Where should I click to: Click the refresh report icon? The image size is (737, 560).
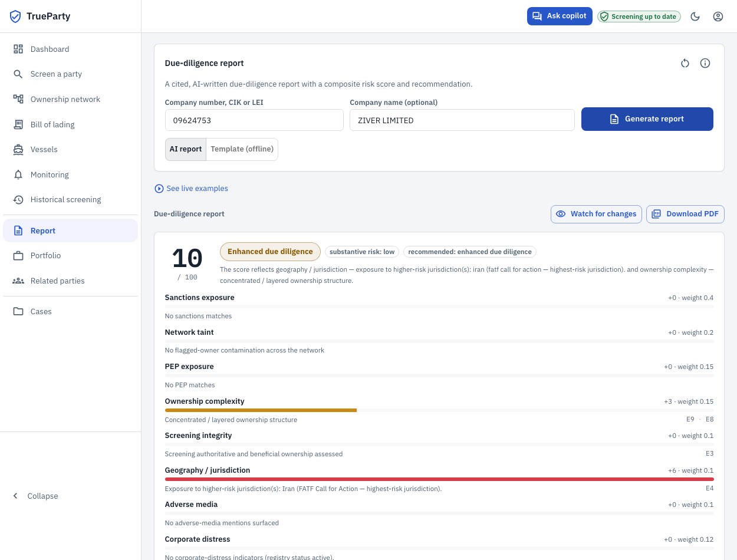[x=685, y=63]
